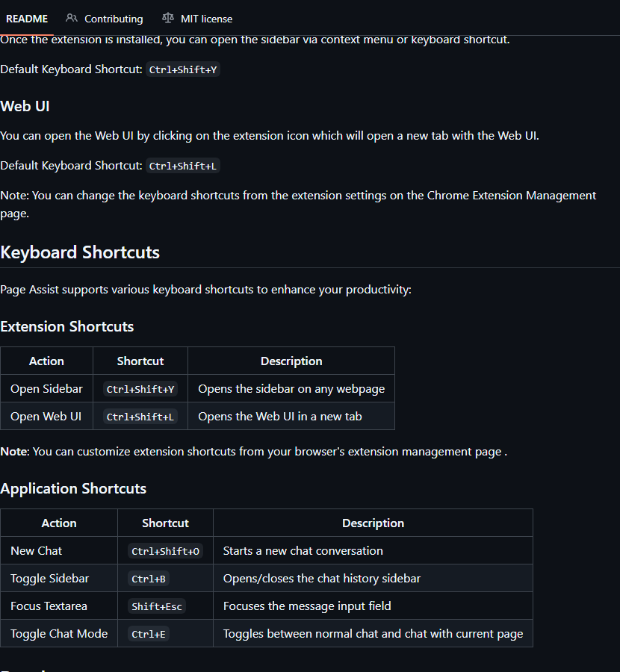Select the Open Web UI table cell
Viewport: 620px width, 672px height.
coord(46,417)
